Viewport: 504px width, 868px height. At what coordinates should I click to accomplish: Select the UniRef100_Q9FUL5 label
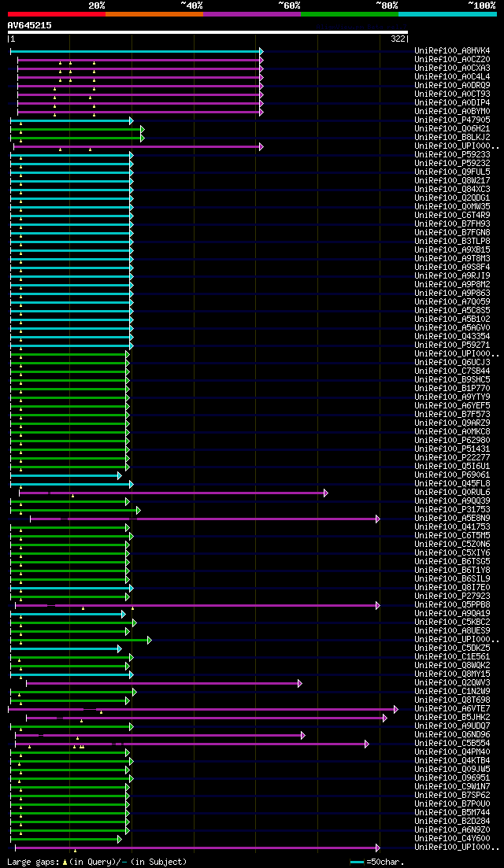pyautogui.click(x=452, y=172)
